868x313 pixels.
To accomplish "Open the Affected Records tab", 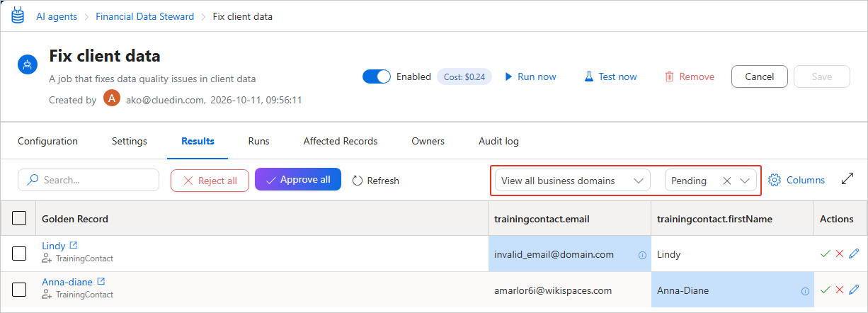I will [x=341, y=141].
